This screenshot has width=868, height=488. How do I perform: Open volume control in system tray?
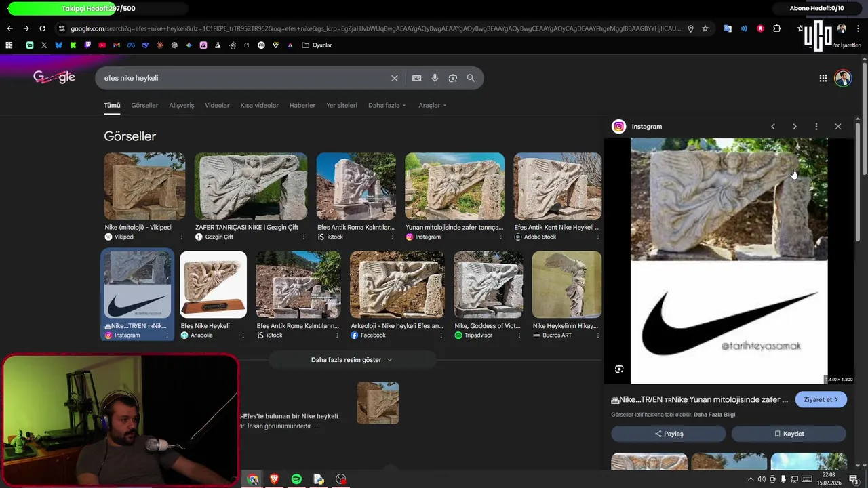click(762, 479)
